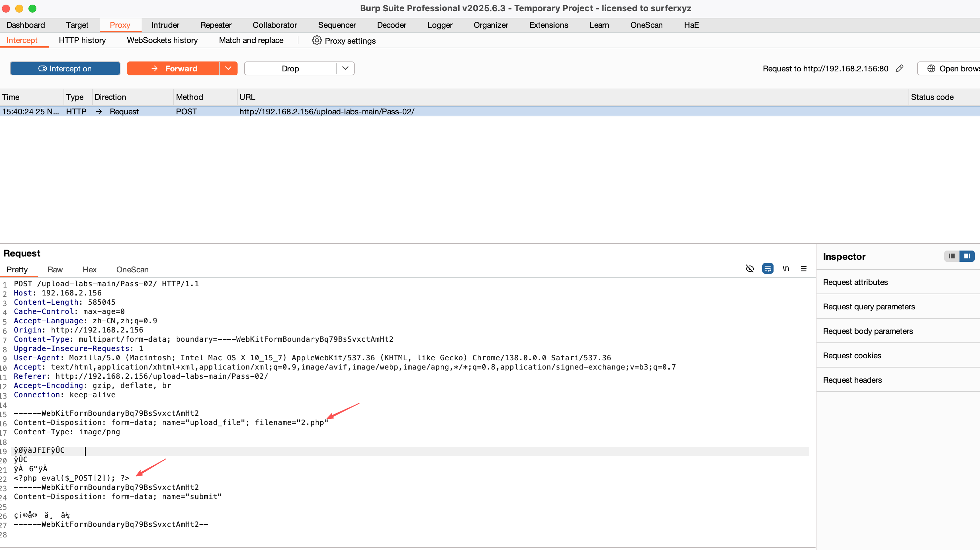Click the hide non-printable characters eye icon

point(749,269)
